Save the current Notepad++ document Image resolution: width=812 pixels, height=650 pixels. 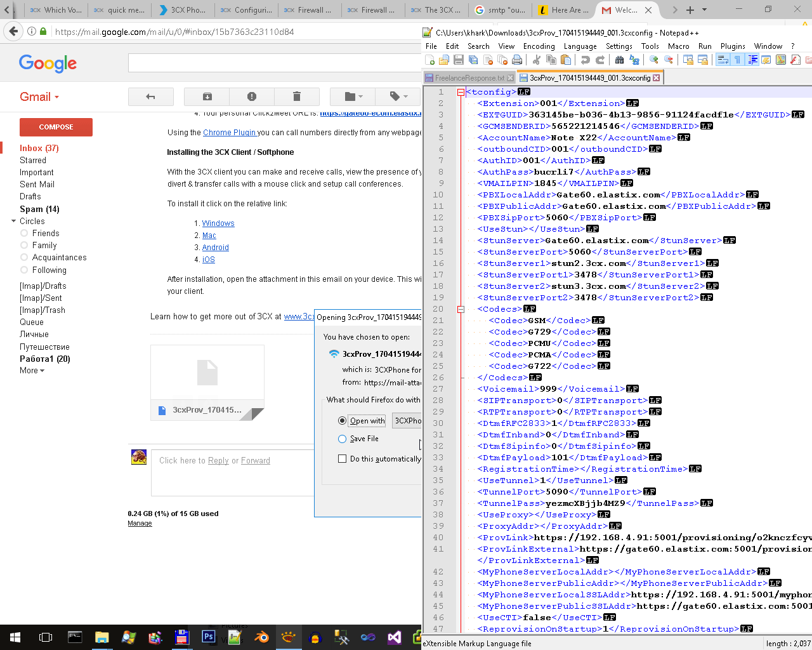459,60
